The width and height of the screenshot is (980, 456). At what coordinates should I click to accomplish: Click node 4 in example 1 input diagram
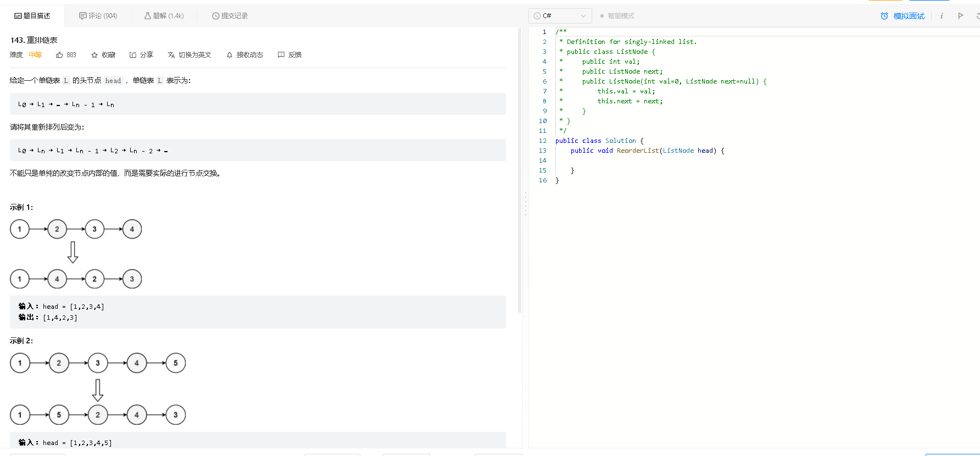(132, 229)
